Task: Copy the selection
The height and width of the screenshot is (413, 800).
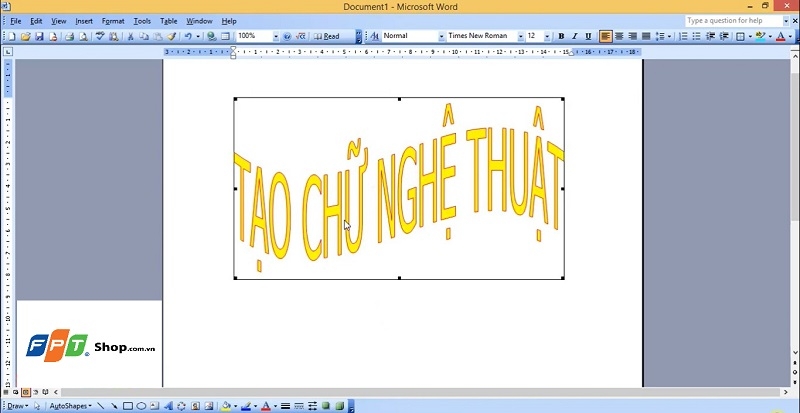Action: click(144, 36)
